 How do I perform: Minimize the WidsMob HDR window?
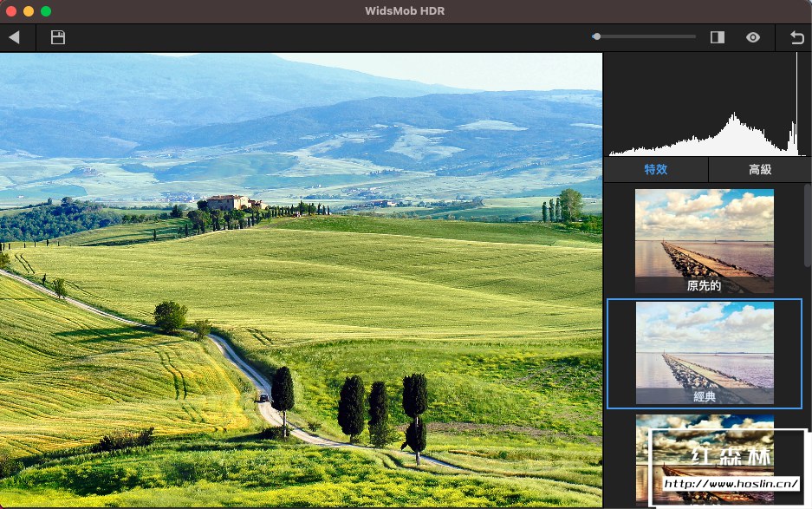tap(29, 11)
